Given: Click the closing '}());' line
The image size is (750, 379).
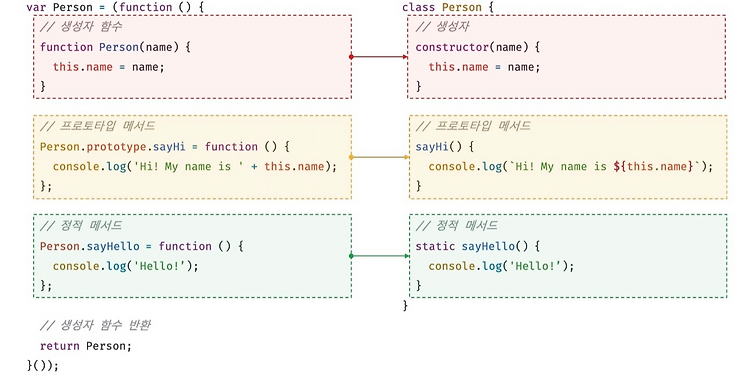Looking at the screenshot, I should 43,366.
